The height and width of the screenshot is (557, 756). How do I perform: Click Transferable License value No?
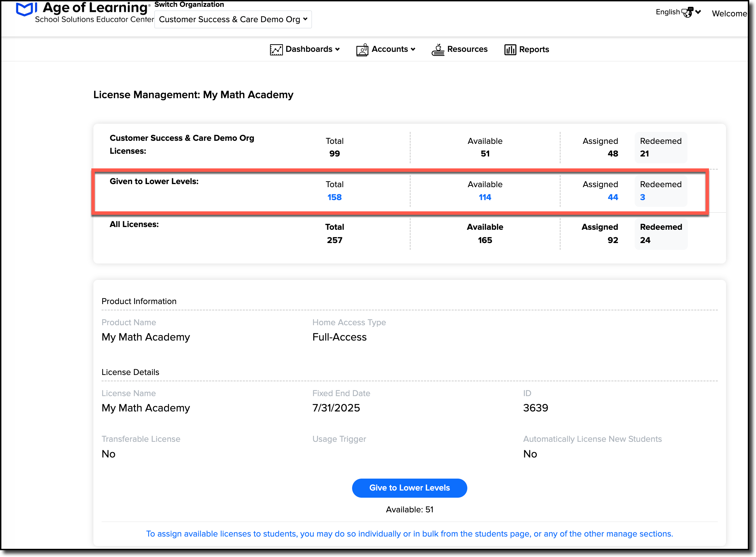(108, 454)
